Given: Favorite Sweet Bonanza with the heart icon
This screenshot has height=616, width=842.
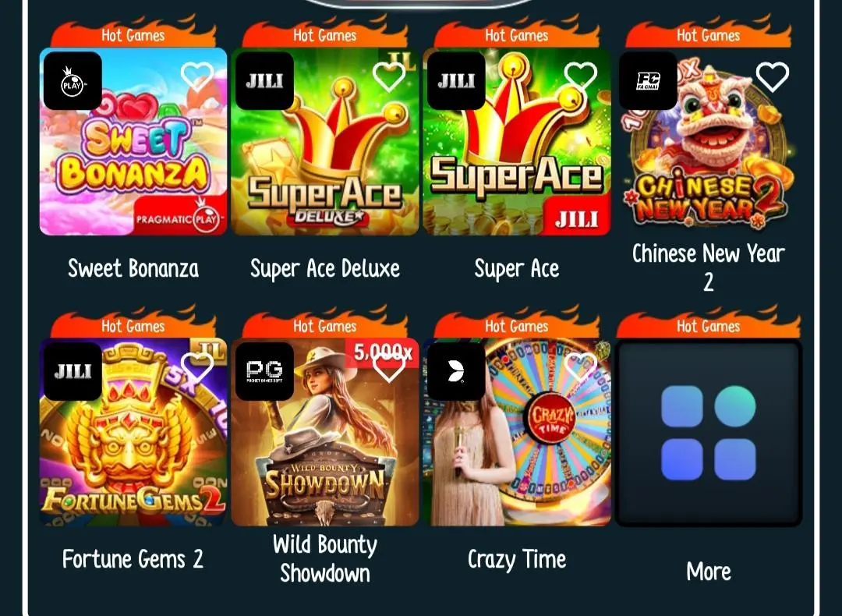Looking at the screenshot, I should pos(197,76).
